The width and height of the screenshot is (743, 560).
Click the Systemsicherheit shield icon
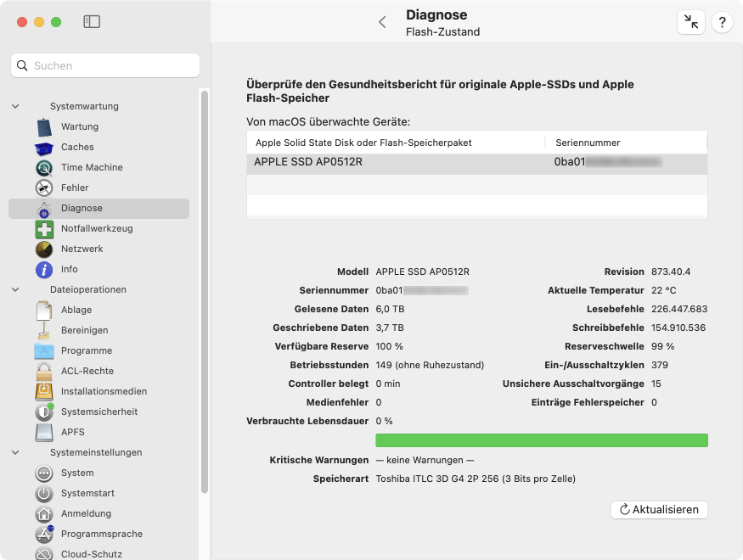44,412
